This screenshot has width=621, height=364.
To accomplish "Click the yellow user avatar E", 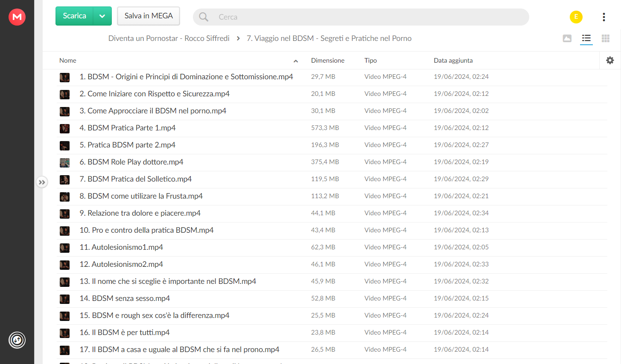I will tap(576, 17).
